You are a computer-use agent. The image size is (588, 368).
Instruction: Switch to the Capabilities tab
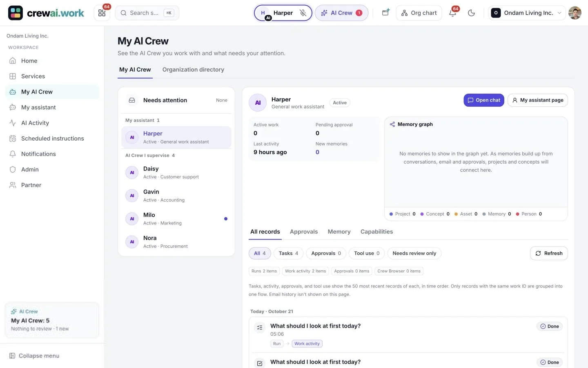point(376,232)
